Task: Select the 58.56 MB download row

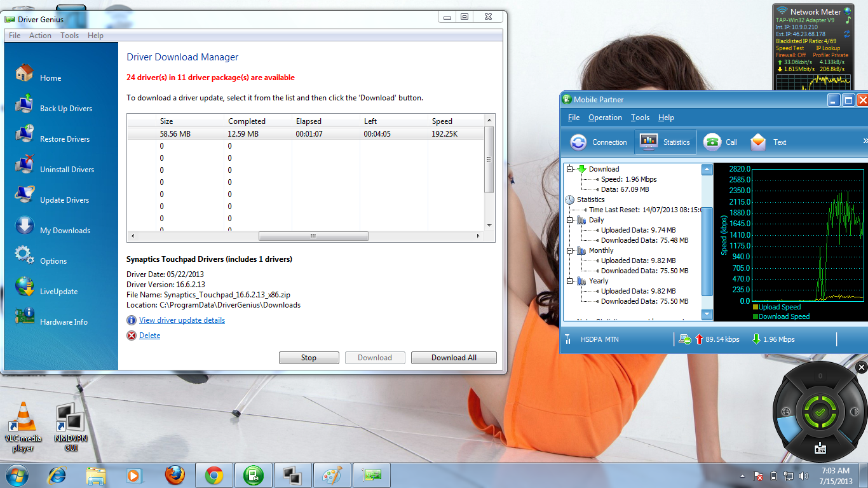Action: pos(306,134)
